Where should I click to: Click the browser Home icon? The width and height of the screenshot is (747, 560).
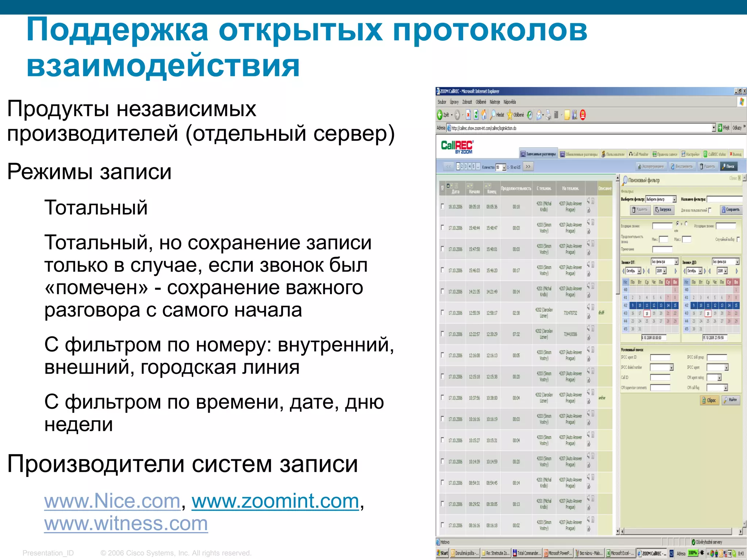[484, 115]
